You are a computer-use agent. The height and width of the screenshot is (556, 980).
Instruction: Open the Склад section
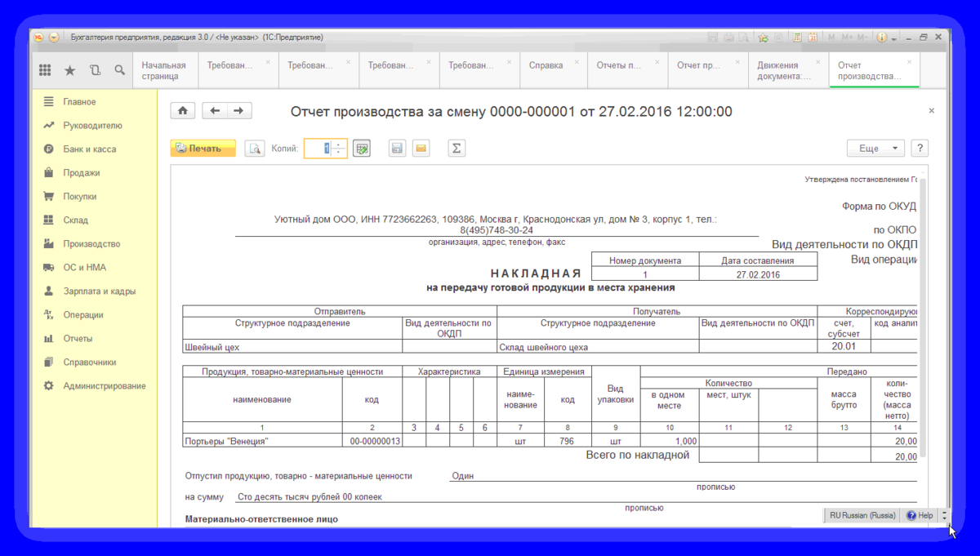tap(75, 220)
